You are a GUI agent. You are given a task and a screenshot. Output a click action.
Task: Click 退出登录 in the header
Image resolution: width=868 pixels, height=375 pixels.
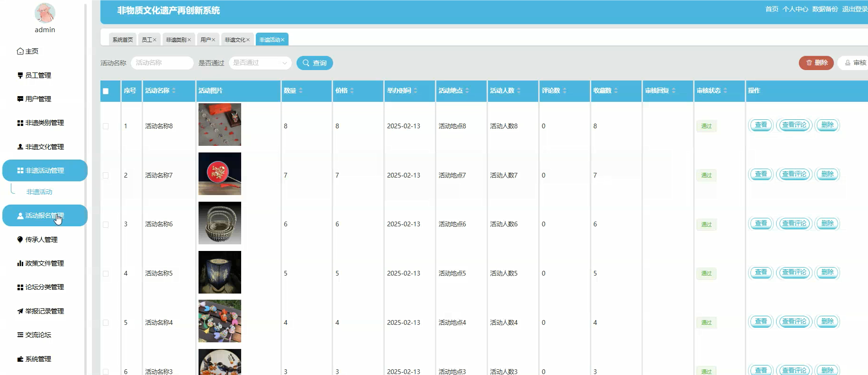855,9
